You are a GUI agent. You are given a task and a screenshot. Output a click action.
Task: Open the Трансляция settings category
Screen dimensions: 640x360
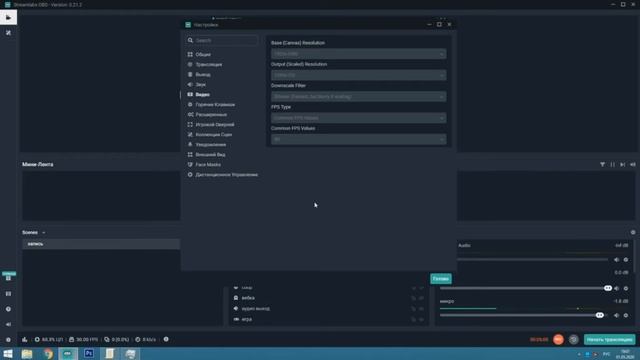point(209,64)
